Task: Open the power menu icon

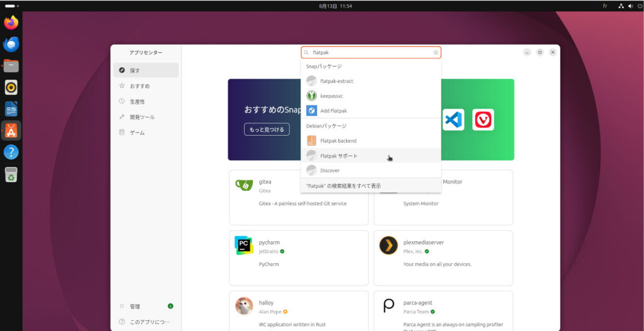Action: 640,6
